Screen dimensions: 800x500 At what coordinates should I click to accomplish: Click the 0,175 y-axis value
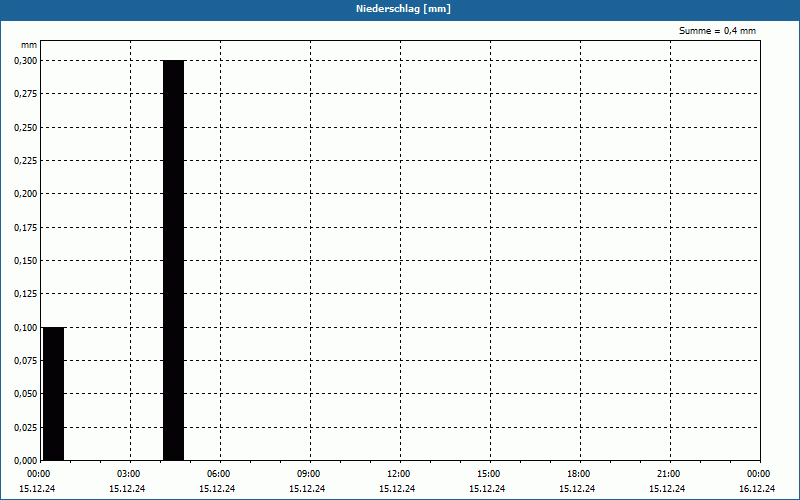point(26,228)
